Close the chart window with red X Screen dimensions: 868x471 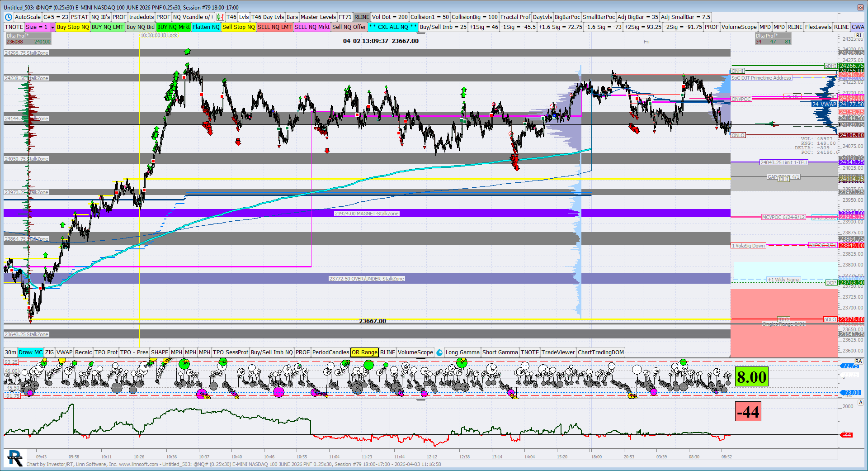click(860, 7)
